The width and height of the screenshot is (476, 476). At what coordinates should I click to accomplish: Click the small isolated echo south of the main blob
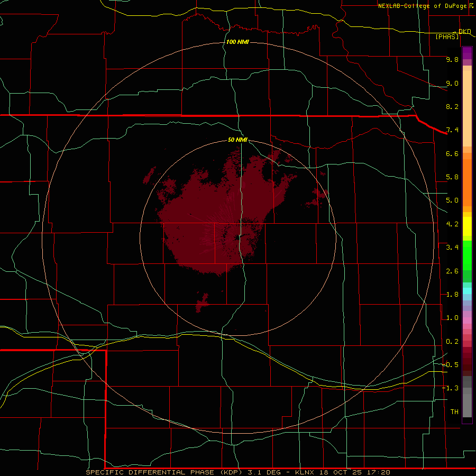(x=202, y=303)
